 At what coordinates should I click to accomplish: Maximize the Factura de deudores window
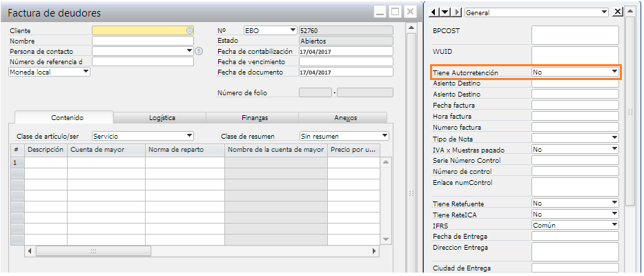(x=395, y=12)
